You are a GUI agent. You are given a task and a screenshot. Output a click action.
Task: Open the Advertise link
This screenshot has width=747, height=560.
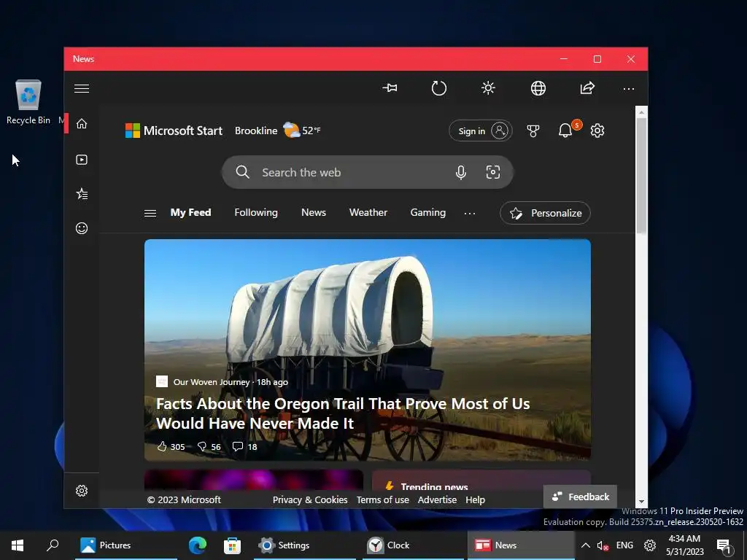coord(437,499)
